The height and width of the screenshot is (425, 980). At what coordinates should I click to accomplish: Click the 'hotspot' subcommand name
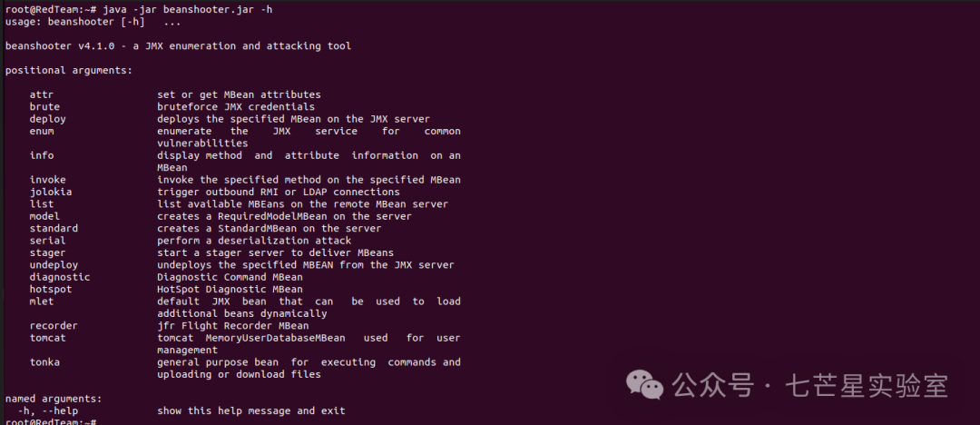(51, 289)
